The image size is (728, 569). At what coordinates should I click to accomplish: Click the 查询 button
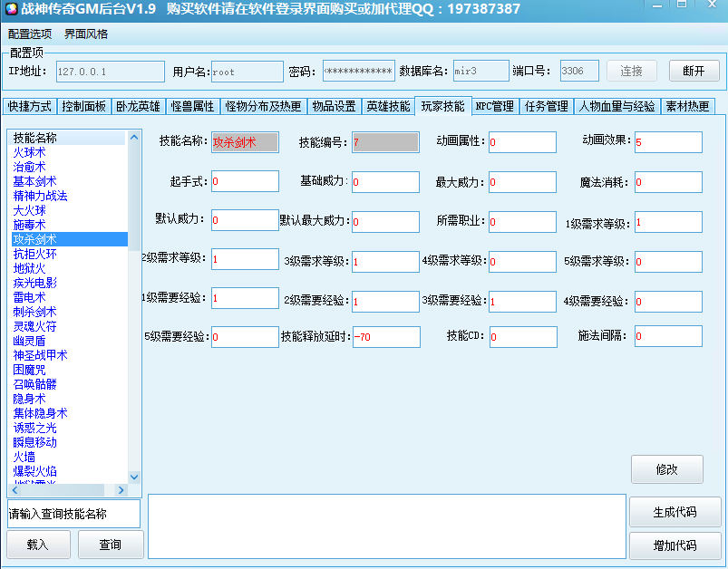click(x=111, y=544)
